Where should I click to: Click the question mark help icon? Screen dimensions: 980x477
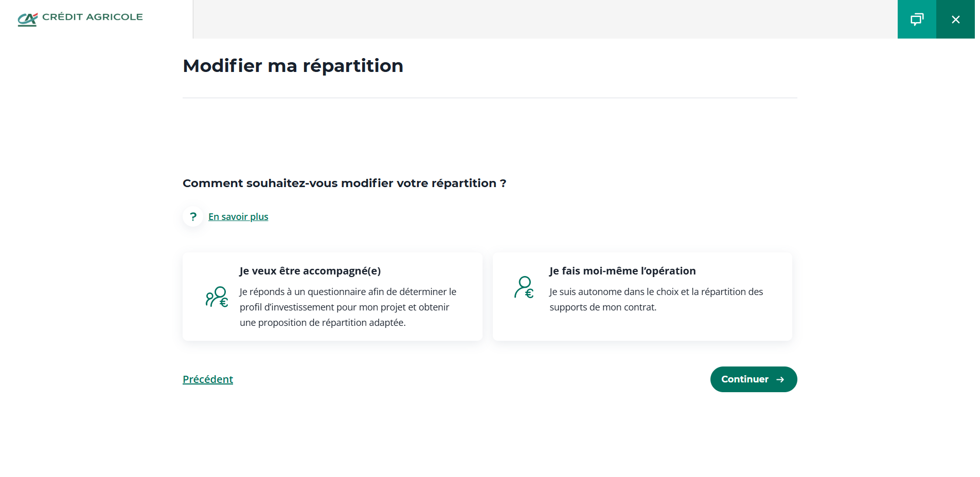[193, 216]
